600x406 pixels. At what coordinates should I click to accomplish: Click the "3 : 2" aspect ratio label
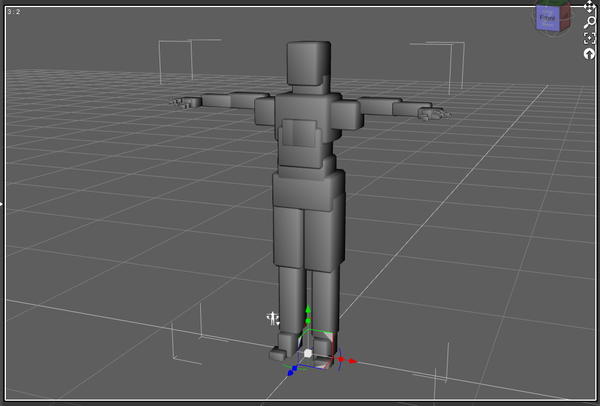(x=13, y=12)
